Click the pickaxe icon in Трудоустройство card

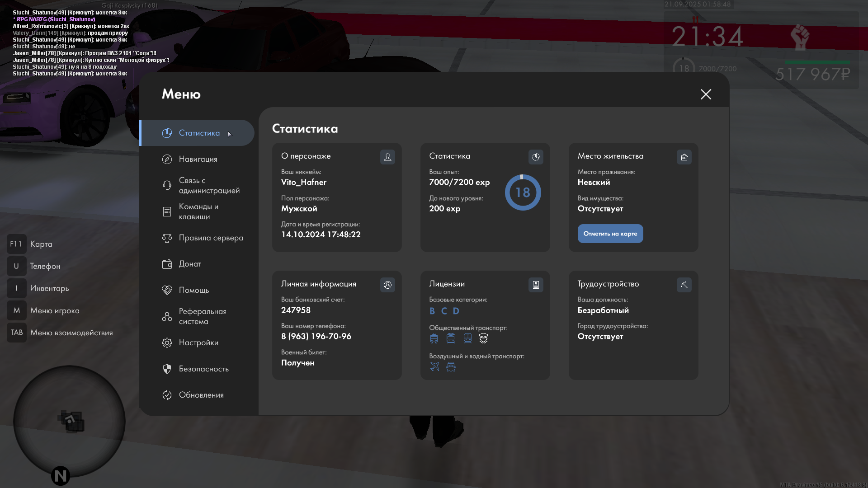coord(684,285)
